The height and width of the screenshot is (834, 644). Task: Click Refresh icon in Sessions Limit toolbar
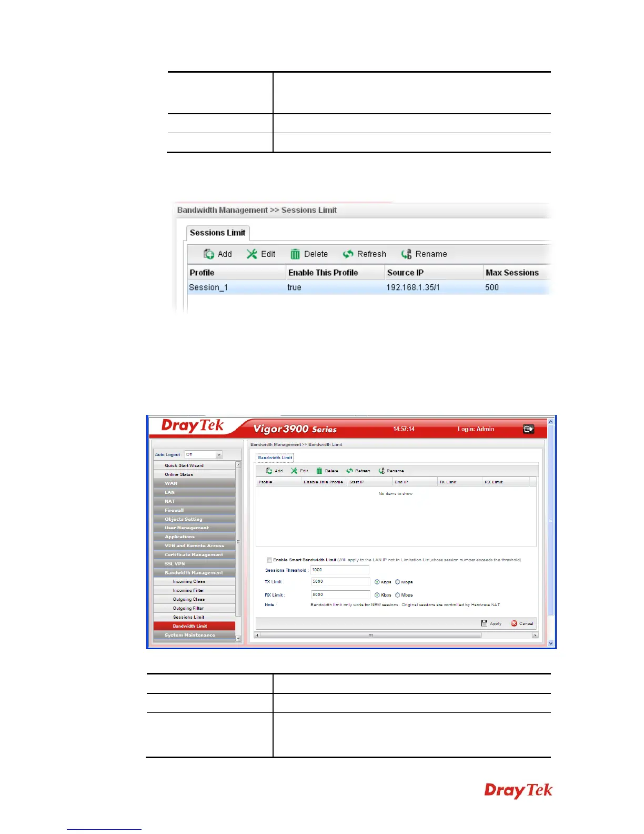pos(348,254)
